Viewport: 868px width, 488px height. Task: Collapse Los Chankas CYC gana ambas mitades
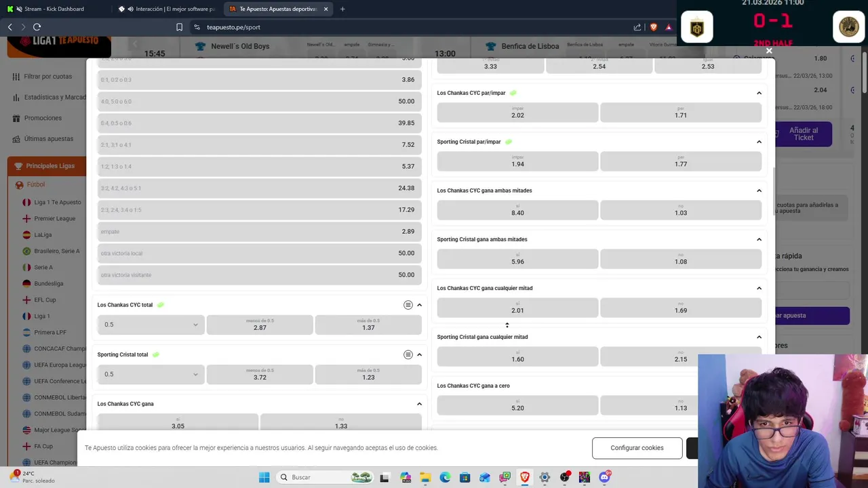(x=759, y=190)
